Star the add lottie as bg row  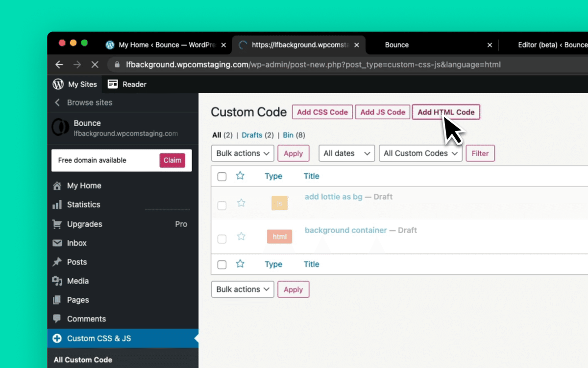point(241,203)
